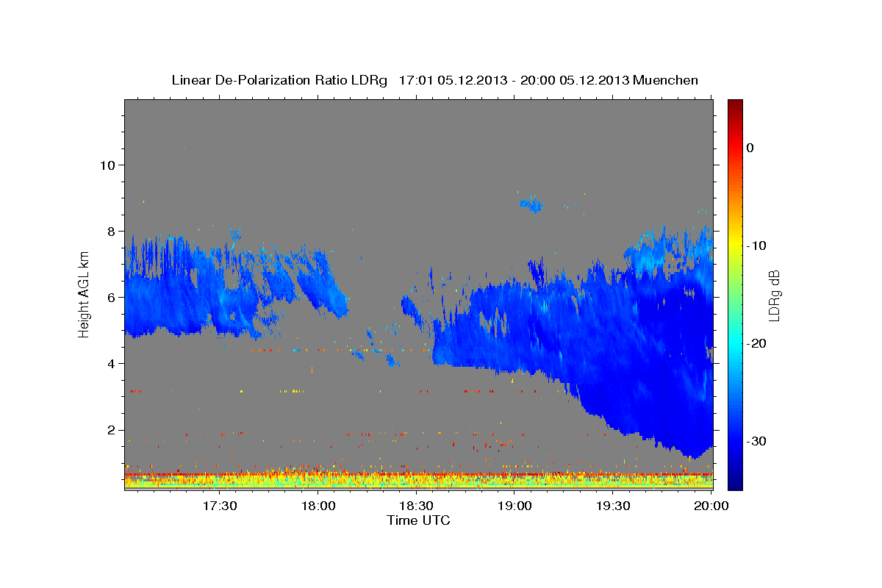Screen dimensions: 882x588
Task: Click the colorbar value -10
Action: 756,245
